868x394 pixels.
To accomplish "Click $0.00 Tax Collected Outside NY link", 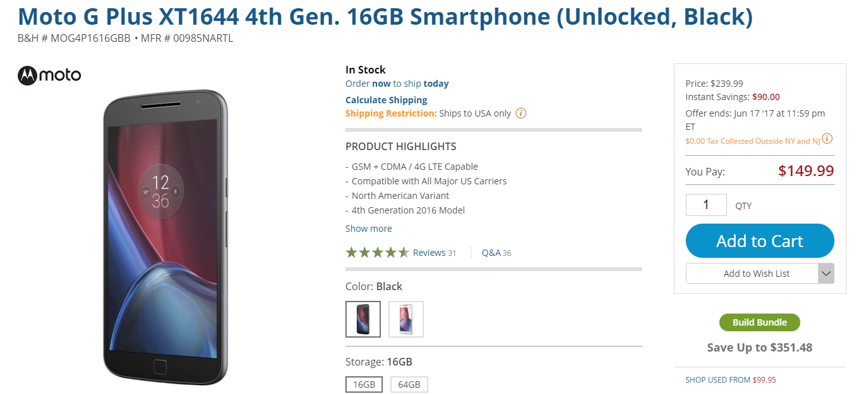I will tap(752, 141).
